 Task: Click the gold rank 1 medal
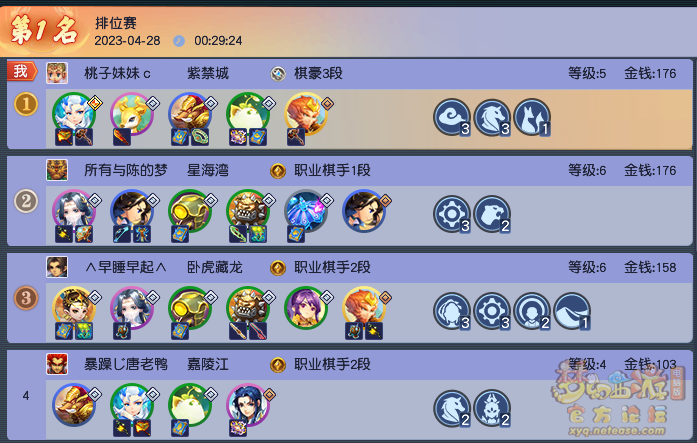tap(26, 104)
